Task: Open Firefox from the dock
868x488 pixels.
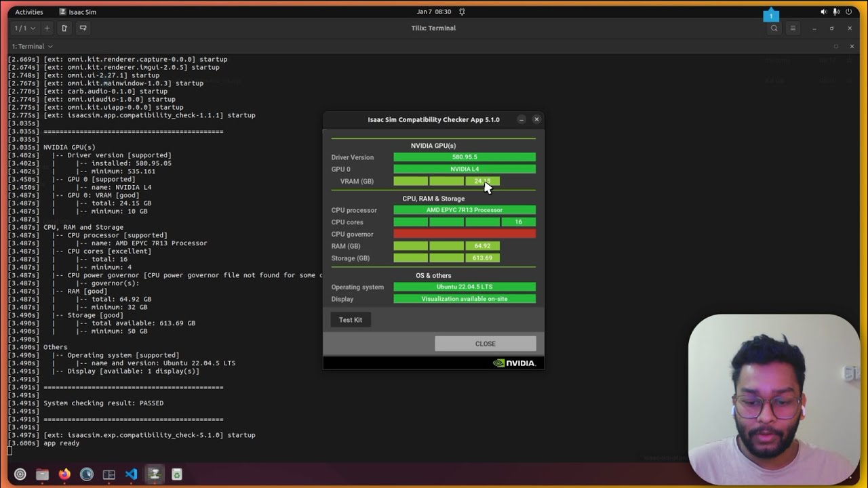Action: coord(64,474)
